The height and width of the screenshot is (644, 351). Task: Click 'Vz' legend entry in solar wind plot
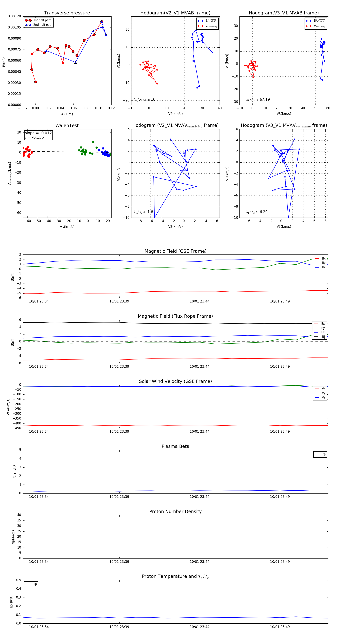pos(320,397)
